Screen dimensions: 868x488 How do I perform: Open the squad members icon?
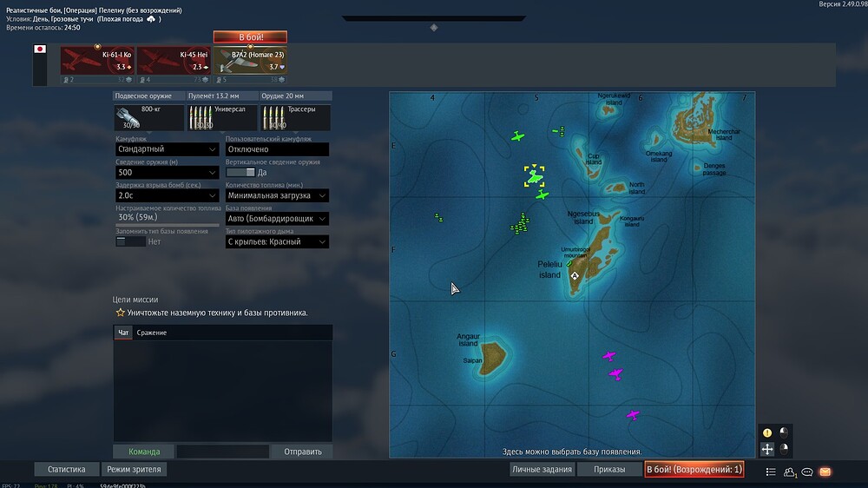tap(790, 472)
